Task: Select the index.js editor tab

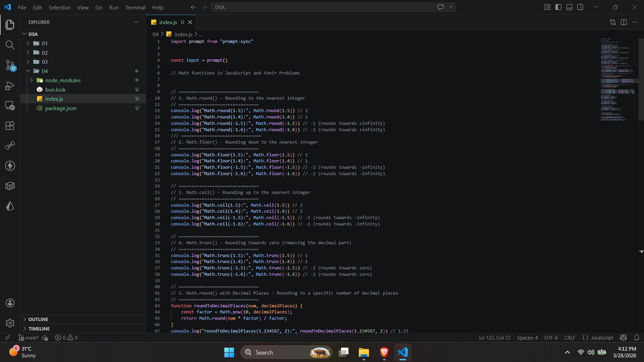Action: (168, 22)
